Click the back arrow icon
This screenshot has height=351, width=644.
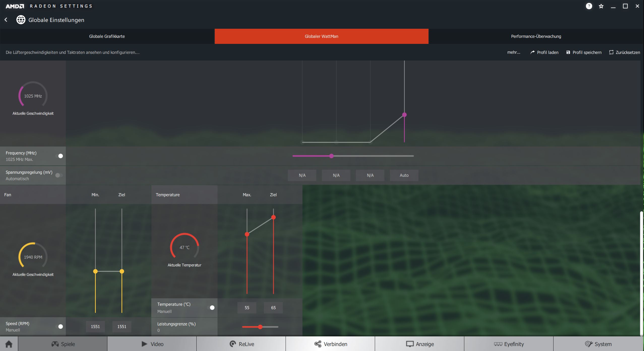pyautogui.click(x=6, y=20)
